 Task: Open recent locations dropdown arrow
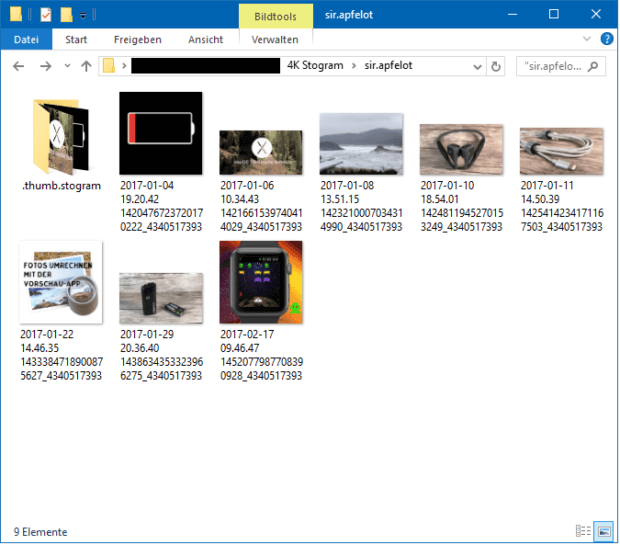(x=66, y=66)
